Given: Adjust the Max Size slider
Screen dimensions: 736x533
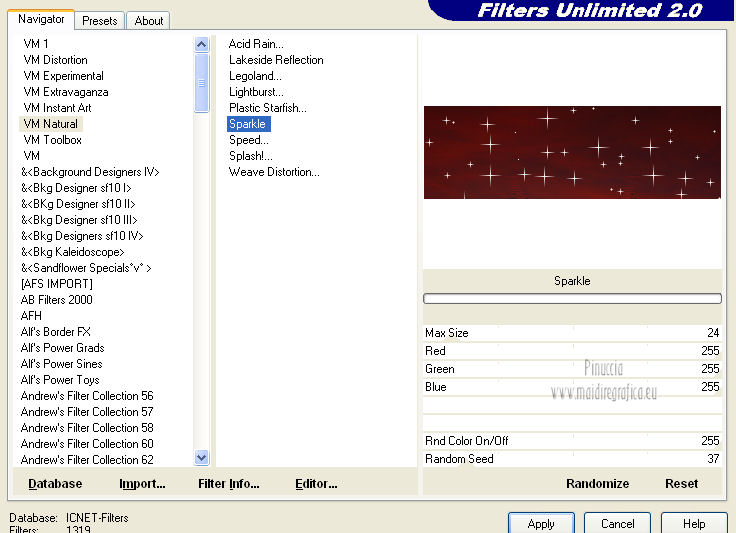Looking at the screenshot, I should click(572, 333).
